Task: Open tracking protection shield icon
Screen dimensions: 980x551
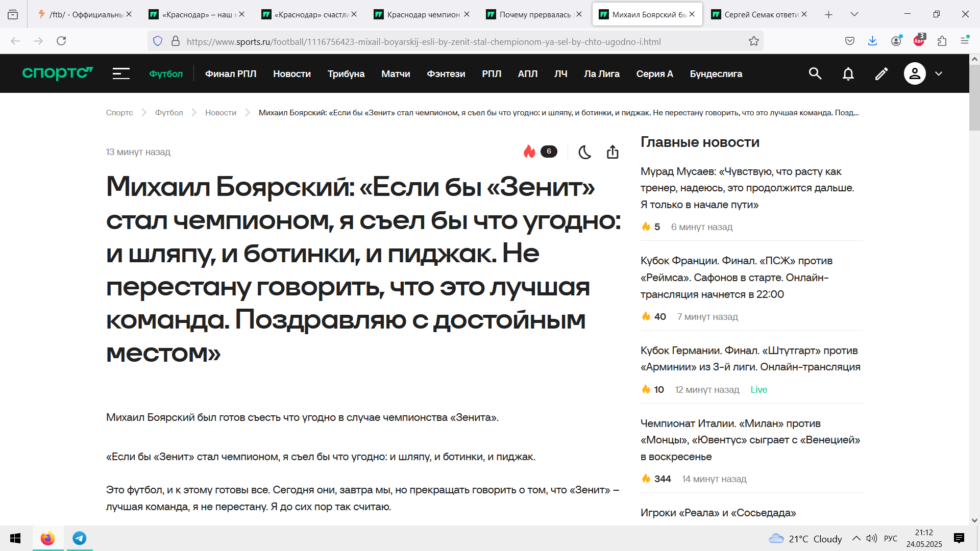Action: [158, 41]
